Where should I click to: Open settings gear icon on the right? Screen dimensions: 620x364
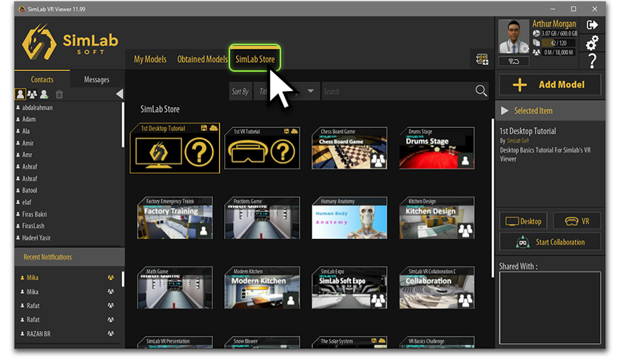point(592,43)
